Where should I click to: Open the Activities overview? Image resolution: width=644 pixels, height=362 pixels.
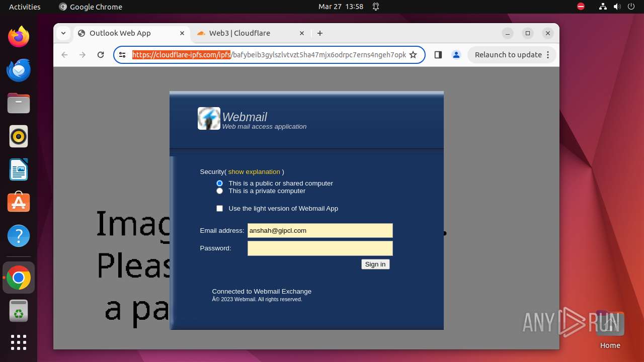tap(25, 7)
